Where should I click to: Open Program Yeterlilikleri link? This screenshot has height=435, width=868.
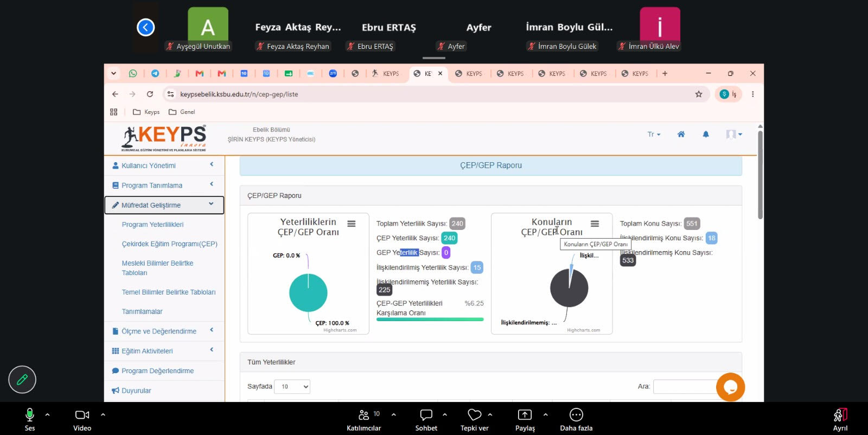pos(152,225)
